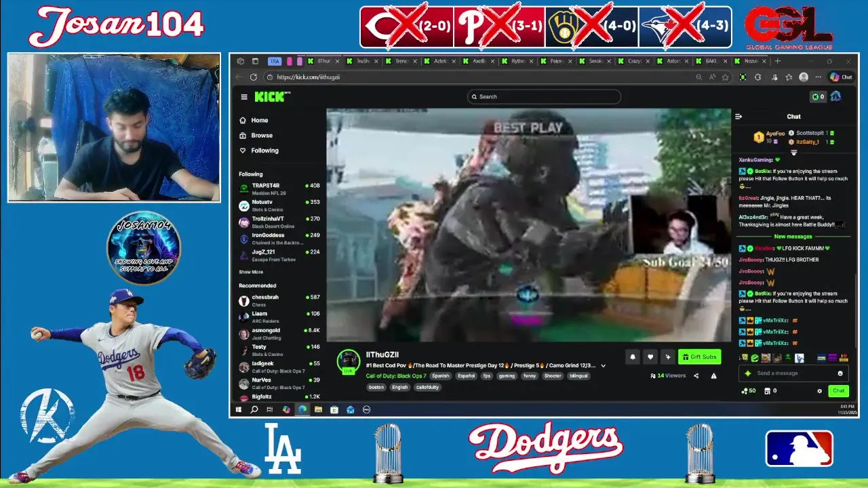The image size is (868, 488).
Task: Click the 50 channel points icon
Action: click(x=749, y=391)
